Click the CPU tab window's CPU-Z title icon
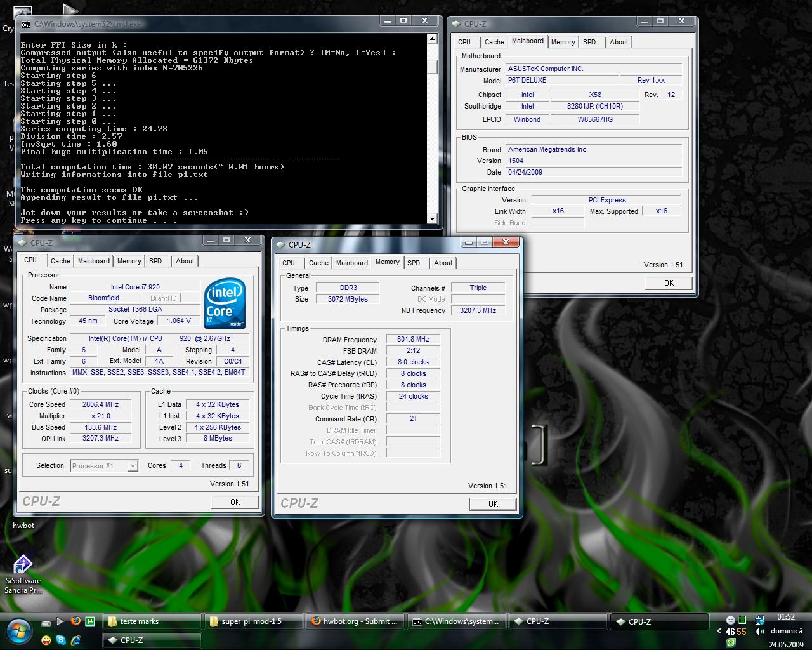The width and height of the screenshot is (812, 650). point(22,242)
